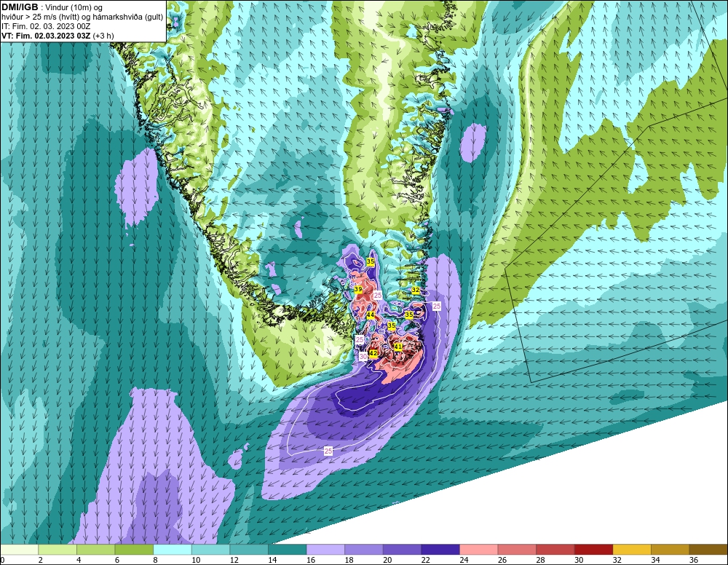Click the yellow 42 peak gust label
The image size is (728, 565).
click(373, 353)
